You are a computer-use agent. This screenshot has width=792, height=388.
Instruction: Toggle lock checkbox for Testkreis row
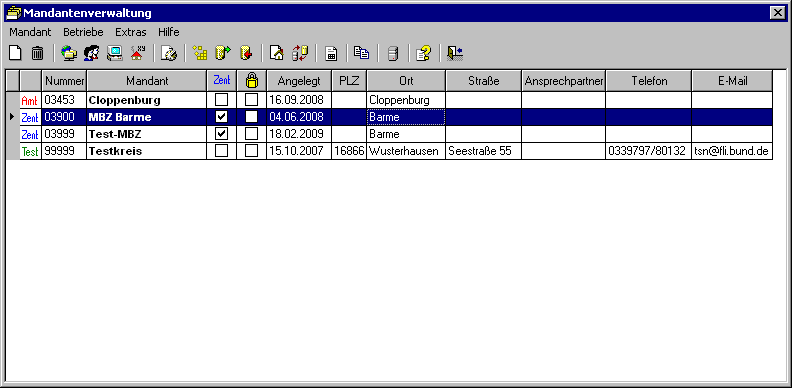coord(252,151)
